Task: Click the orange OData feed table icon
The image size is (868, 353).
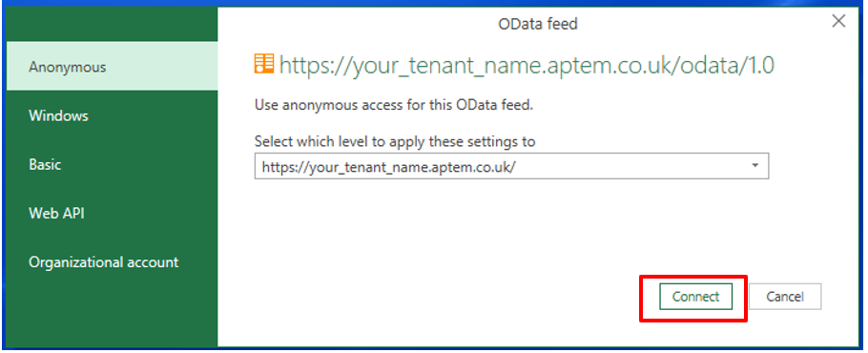Action: [x=264, y=64]
